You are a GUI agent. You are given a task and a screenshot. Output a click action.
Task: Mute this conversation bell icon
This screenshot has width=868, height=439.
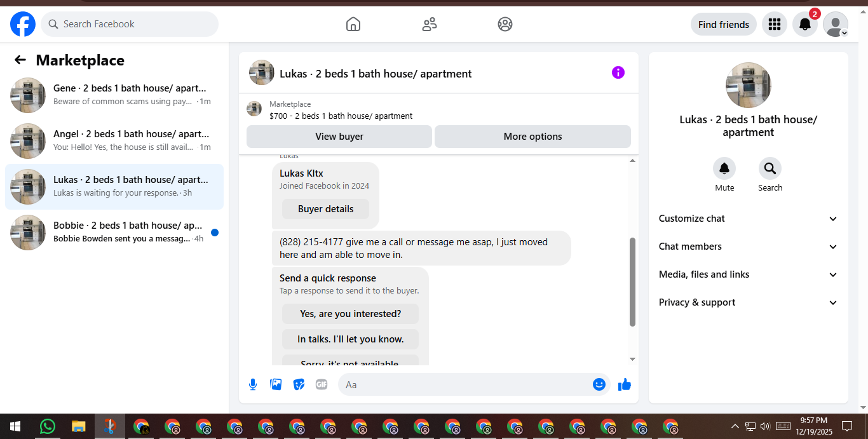tap(724, 168)
